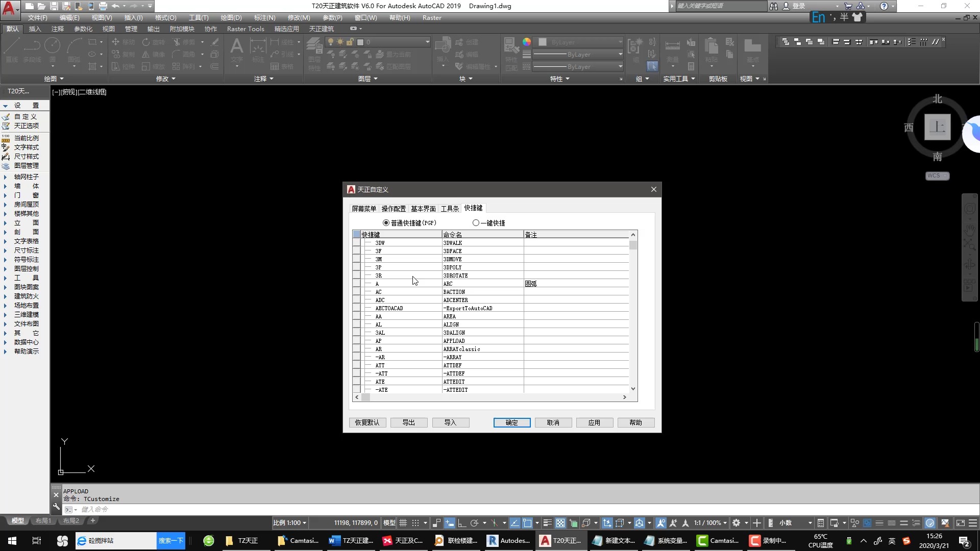980x551 pixels.
Task: Open the Camtasia recording taskbar item 录制中
Action: pos(769,541)
